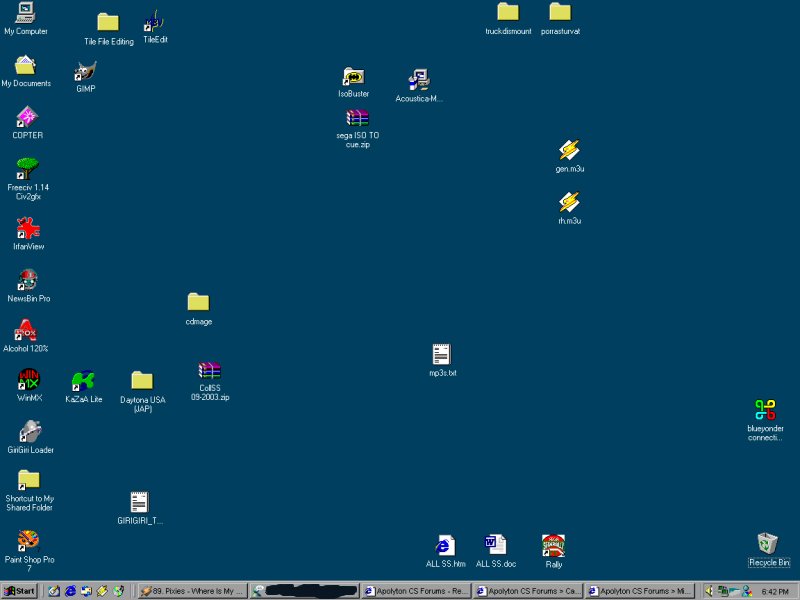This screenshot has width=800, height=600.
Task: Select the Alcohol 120% shortcut icon
Action: coord(26,331)
